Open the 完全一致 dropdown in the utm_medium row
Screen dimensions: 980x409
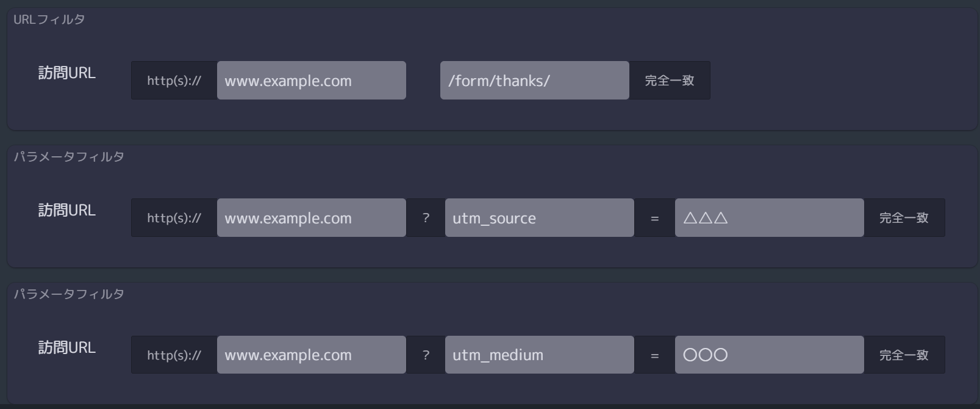(904, 355)
